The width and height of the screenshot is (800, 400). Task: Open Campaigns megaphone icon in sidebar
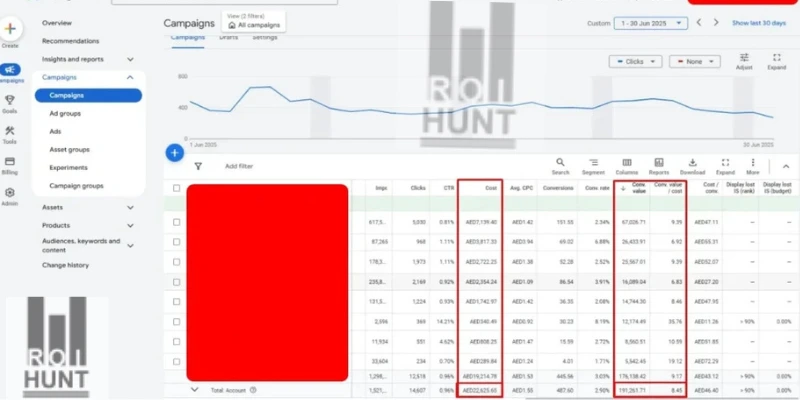click(x=10, y=70)
